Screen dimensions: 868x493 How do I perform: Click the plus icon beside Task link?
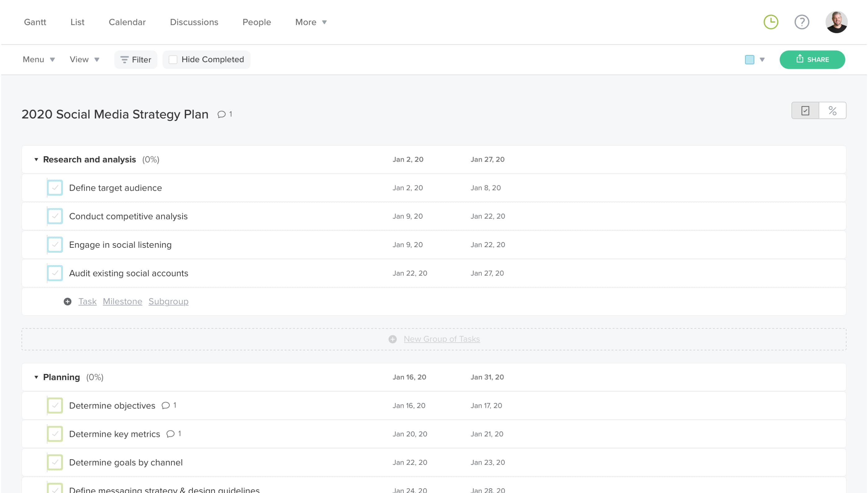click(x=68, y=301)
